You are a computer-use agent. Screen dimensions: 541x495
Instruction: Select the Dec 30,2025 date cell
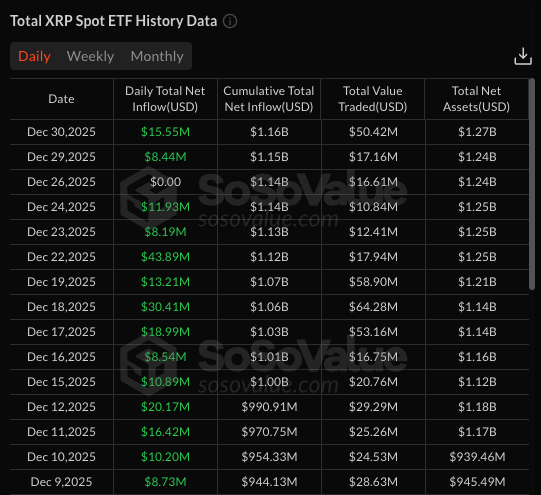pyautogui.click(x=61, y=132)
